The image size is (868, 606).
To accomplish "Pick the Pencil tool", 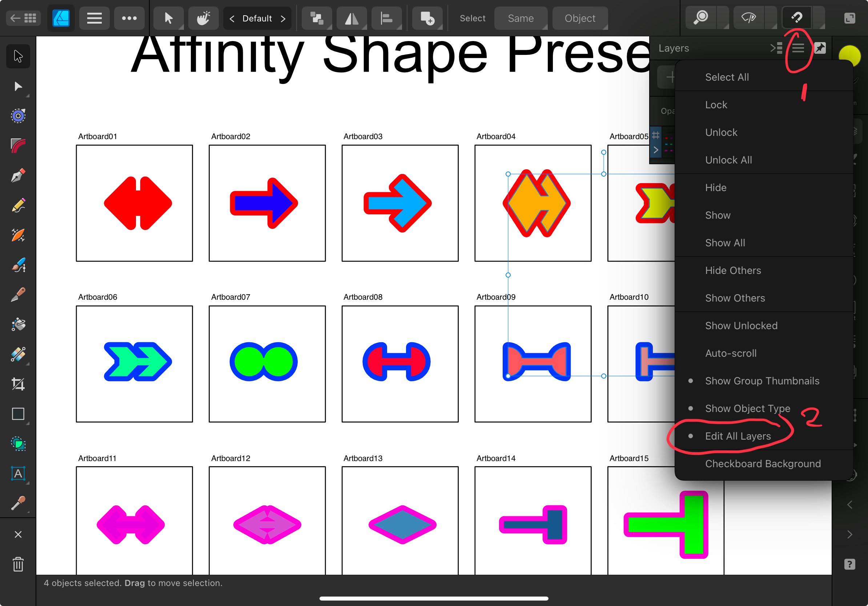I will pos(18,205).
